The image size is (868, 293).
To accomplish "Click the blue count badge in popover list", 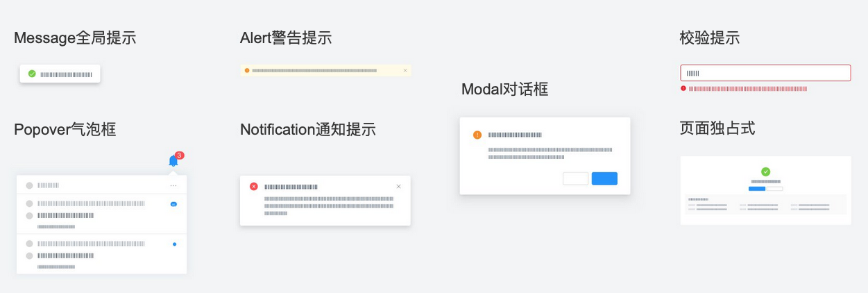I will click(x=173, y=204).
